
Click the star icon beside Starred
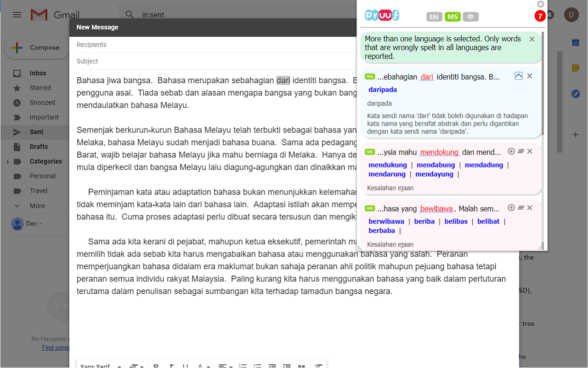pyautogui.click(x=17, y=88)
